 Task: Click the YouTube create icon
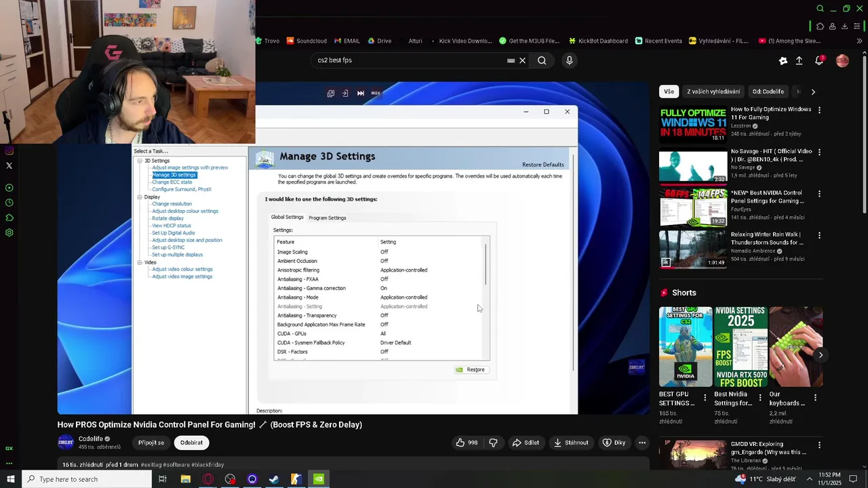click(x=783, y=60)
